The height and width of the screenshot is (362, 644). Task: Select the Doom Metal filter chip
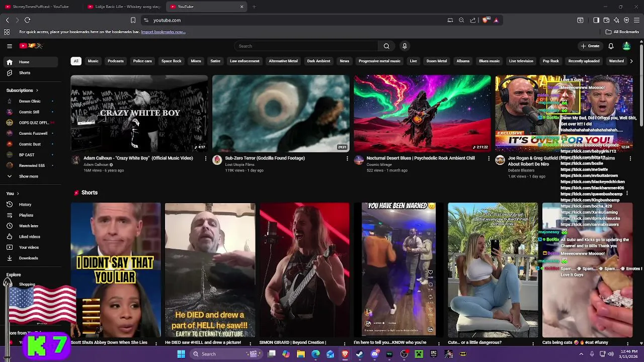[x=436, y=61]
